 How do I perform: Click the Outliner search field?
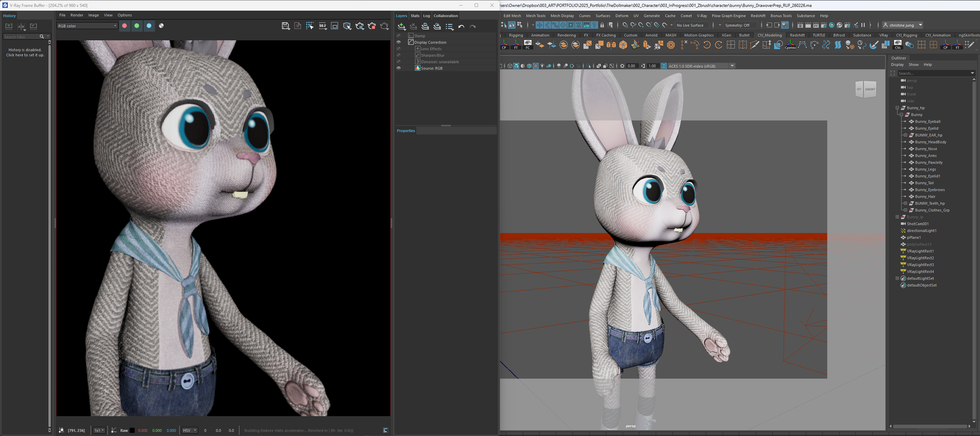pos(933,73)
